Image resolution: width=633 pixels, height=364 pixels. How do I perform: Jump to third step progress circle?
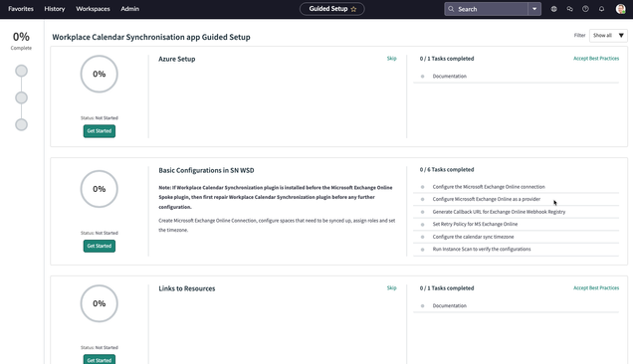pyautogui.click(x=21, y=124)
